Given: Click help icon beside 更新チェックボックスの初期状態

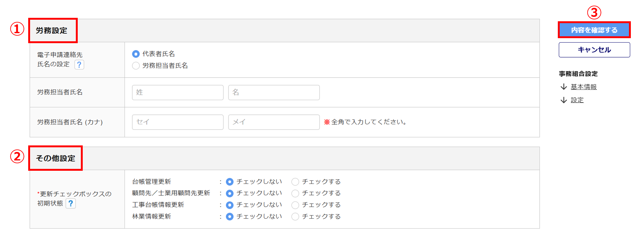Looking at the screenshot, I should 71,204.
